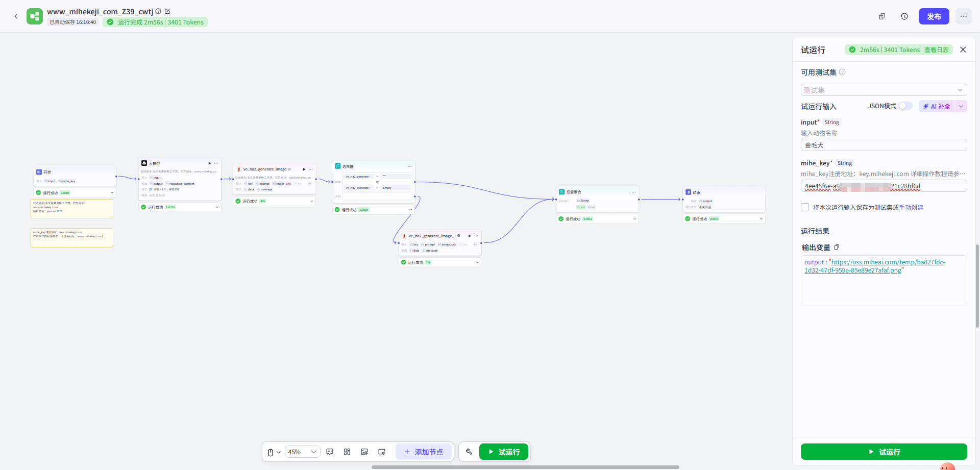This screenshot has width=980, height=470.
Task: Open the run history clock icon
Action: (x=904, y=16)
